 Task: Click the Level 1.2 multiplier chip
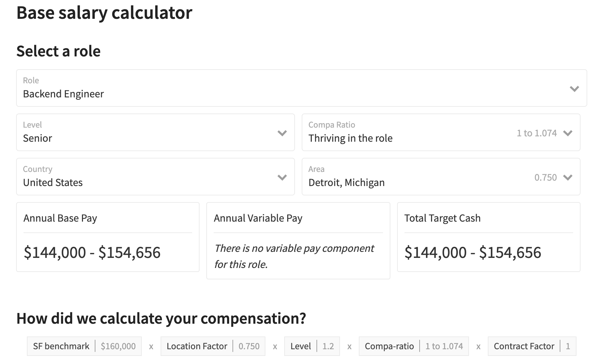(x=312, y=346)
